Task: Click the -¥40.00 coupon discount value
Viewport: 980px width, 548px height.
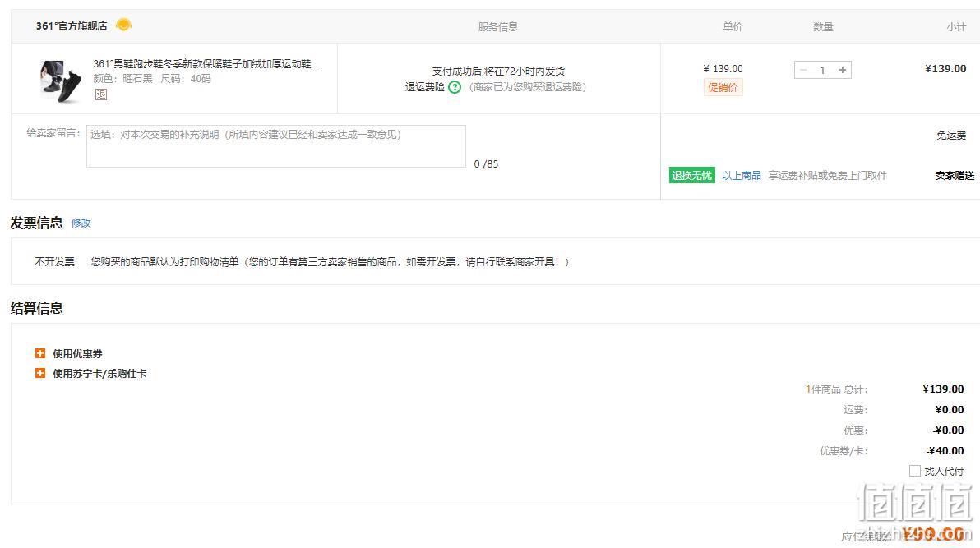Action: (x=945, y=450)
